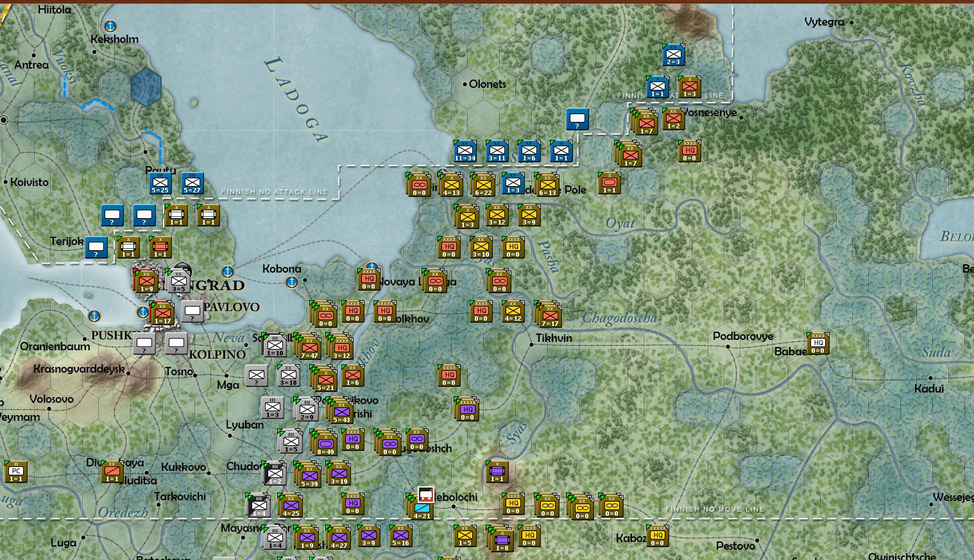974x560 pixels.
Task: Select the red 7=17 stack above Tikhvin
Action: [x=549, y=314]
